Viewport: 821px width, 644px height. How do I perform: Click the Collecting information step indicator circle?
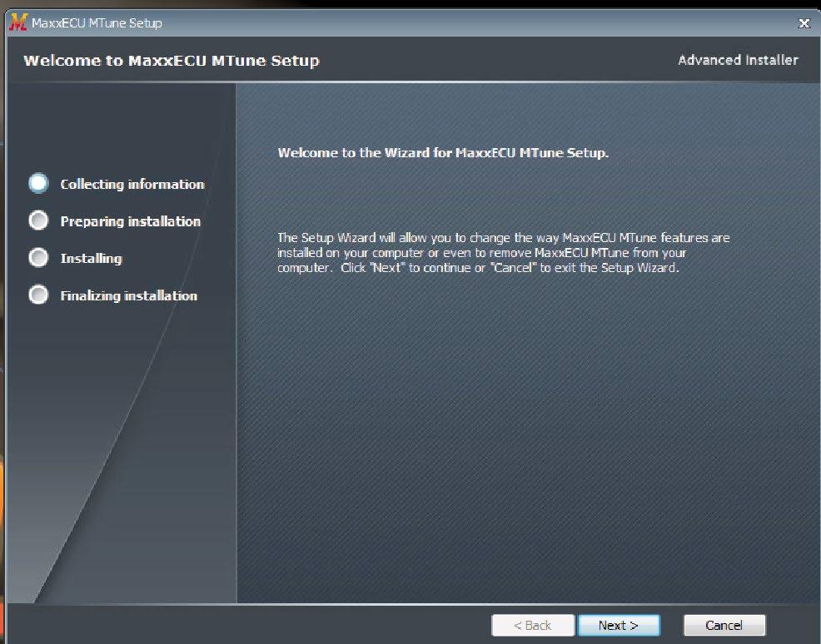39,184
